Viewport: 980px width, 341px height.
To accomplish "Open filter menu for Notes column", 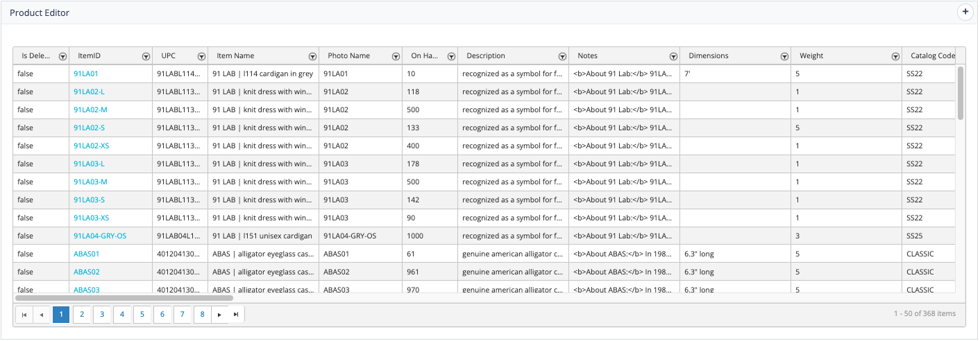I will [x=673, y=56].
